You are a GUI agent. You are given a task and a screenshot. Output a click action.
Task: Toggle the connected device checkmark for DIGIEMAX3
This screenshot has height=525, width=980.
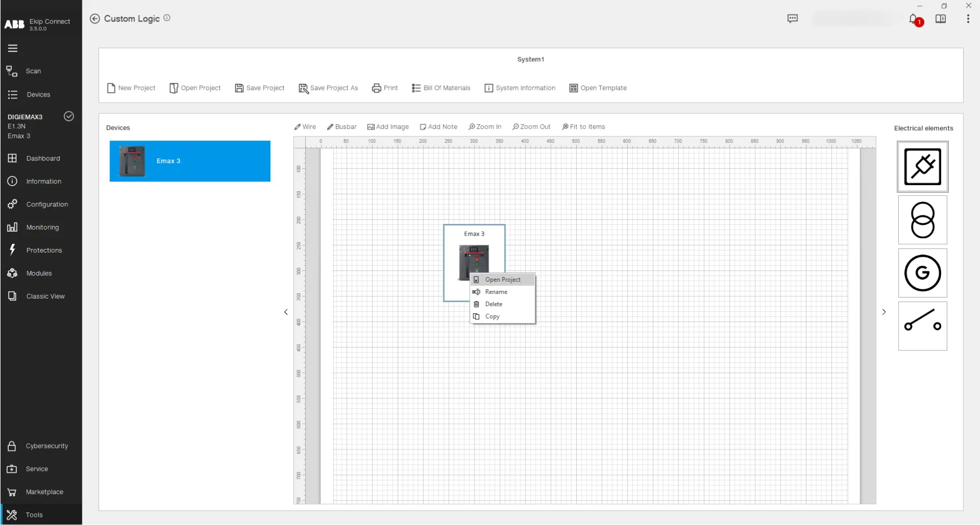point(69,116)
